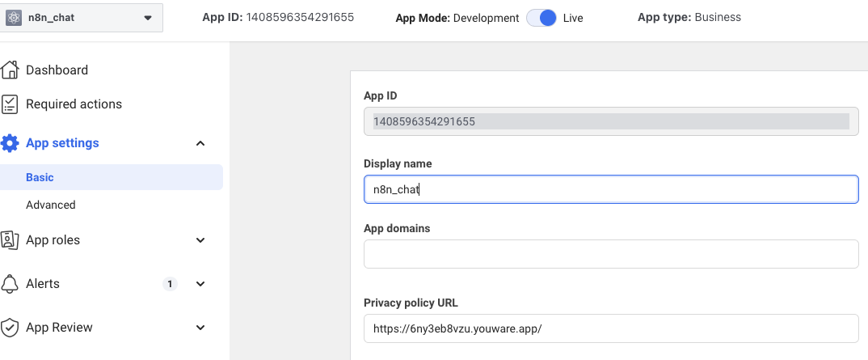Select Basic under App settings
This screenshot has height=360, width=868.
coord(40,177)
